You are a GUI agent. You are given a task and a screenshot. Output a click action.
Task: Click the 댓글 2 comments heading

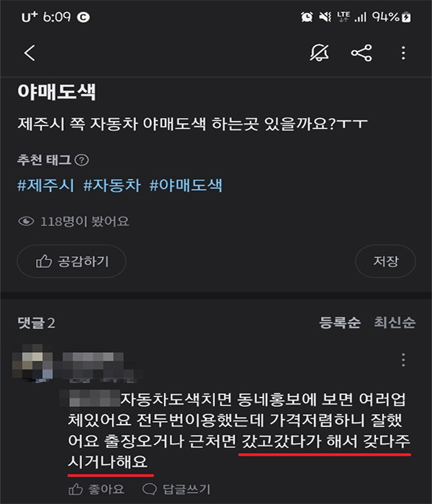tap(36, 323)
